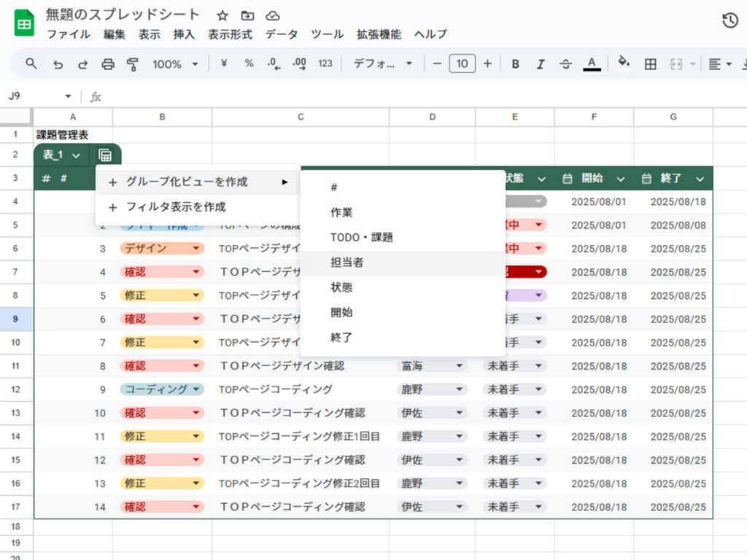This screenshot has height=560, width=747.
Task: Open the 状態 column header dropdown
Action: click(541, 179)
